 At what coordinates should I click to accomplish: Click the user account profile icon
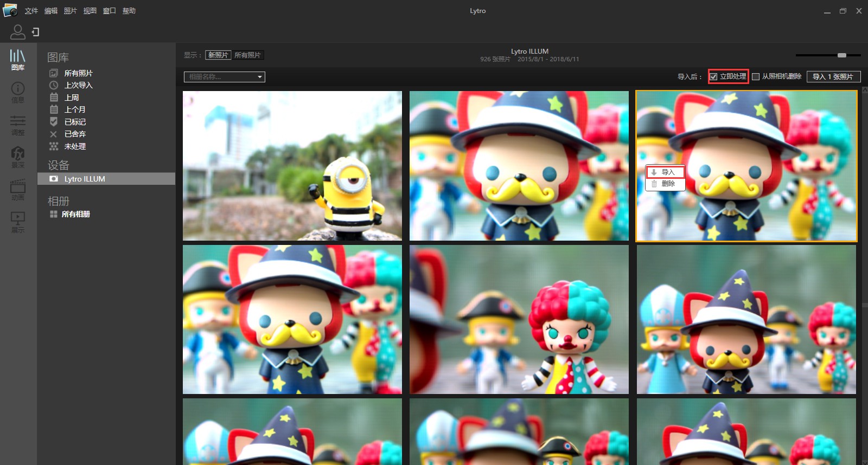point(17,32)
